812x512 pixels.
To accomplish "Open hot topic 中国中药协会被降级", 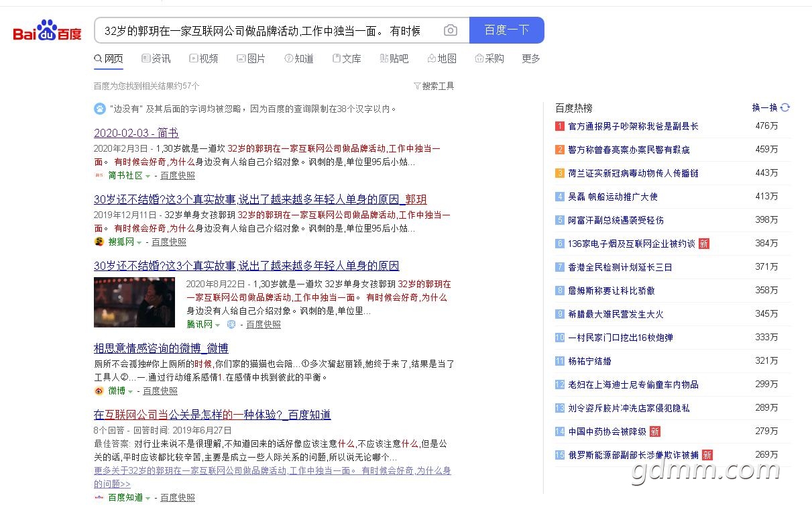I will coord(607,431).
